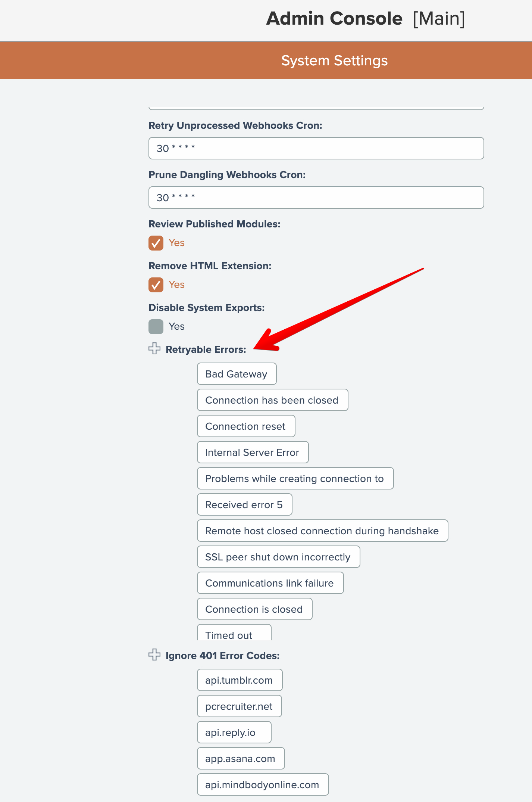Select the Connection is closed entry

[x=254, y=609]
